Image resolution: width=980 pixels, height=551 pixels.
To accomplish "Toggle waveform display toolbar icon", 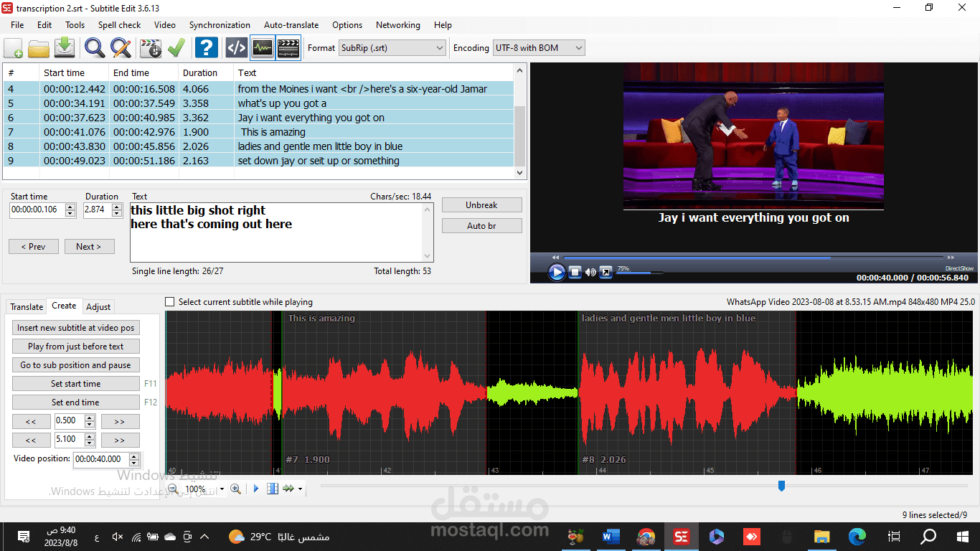I will pyautogui.click(x=263, y=48).
